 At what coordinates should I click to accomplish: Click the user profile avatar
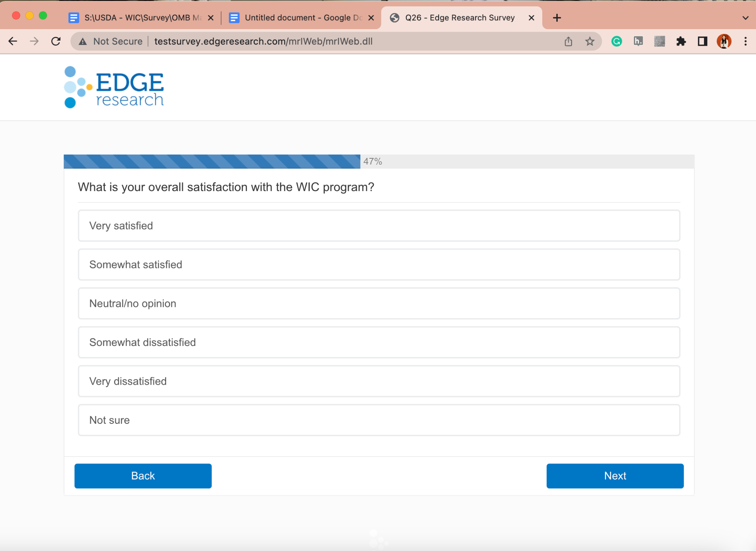(x=724, y=41)
